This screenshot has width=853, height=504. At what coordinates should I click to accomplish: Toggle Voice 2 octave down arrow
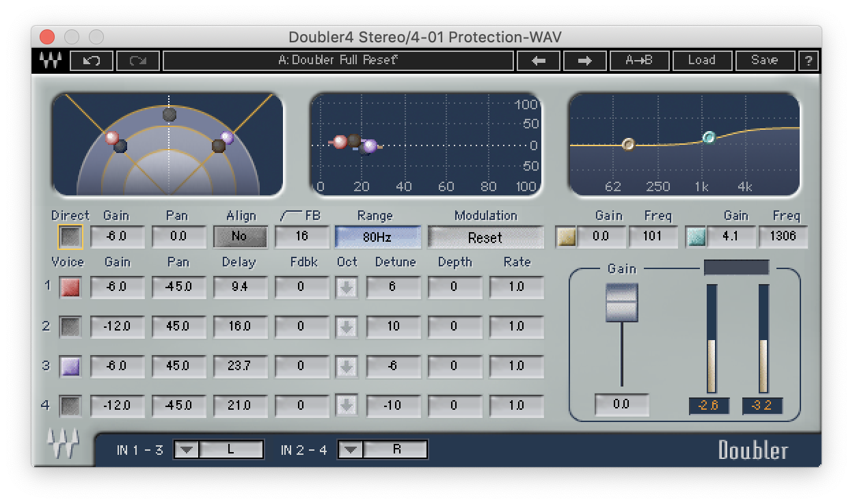pos(347,327)
